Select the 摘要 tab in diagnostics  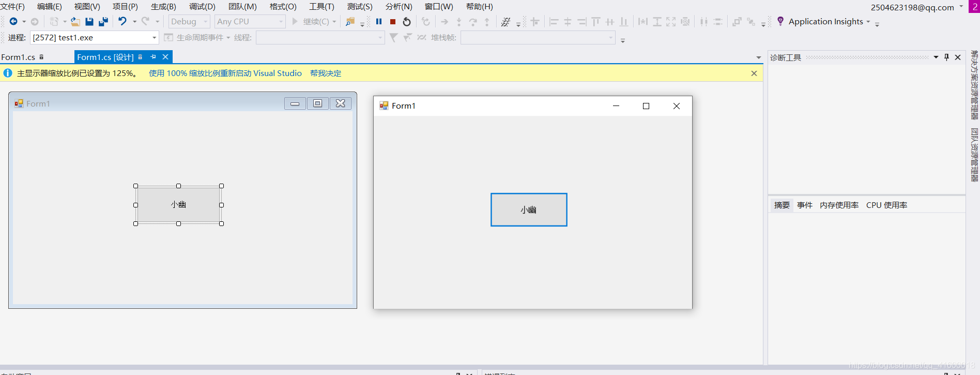782,205
